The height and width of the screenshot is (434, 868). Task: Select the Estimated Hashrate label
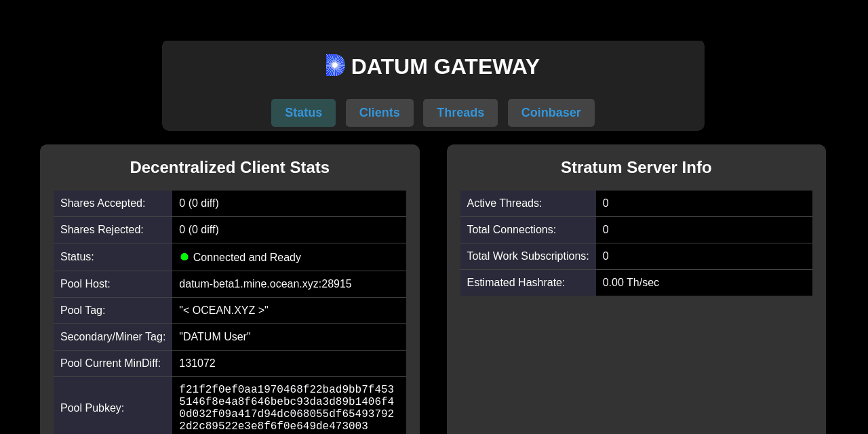(x=516, y=283)
